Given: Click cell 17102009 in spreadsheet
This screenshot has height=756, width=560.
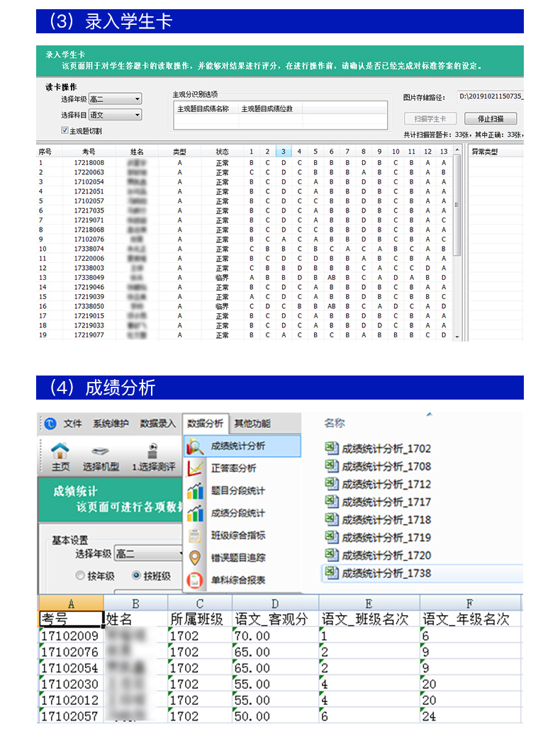Looking at the screenshot, I should 71,636.
